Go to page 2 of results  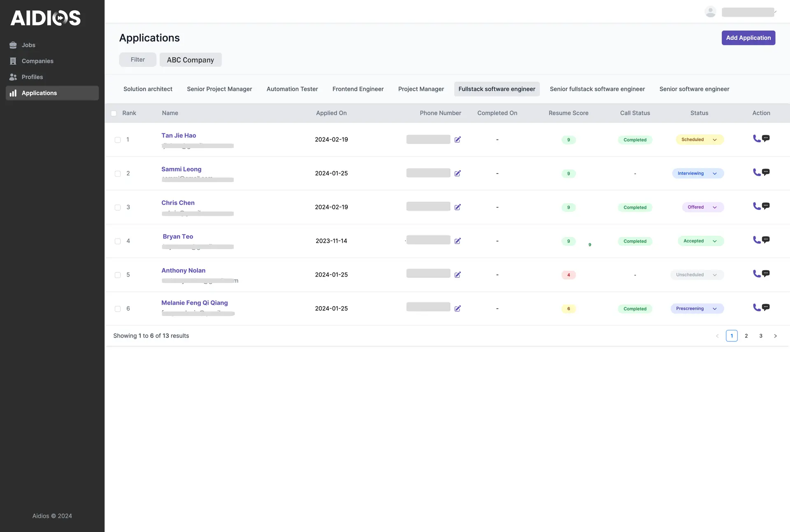click(x=746, y=336)
